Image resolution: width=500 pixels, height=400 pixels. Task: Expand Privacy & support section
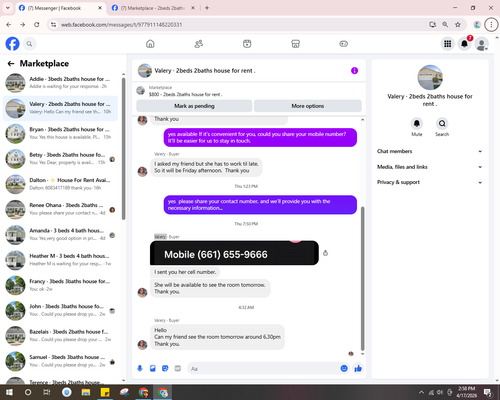(x=430, y=182)
